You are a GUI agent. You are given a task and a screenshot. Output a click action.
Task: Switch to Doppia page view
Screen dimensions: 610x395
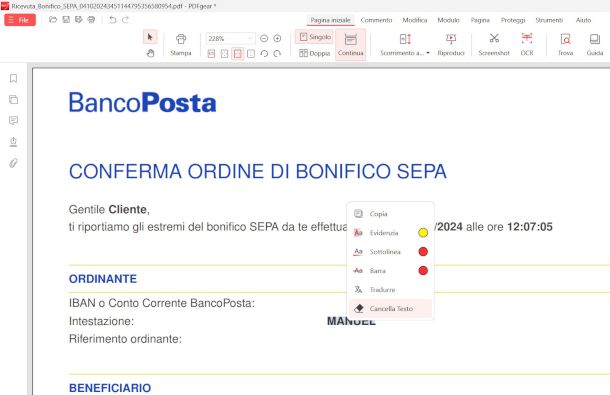(x=314, y=53)
